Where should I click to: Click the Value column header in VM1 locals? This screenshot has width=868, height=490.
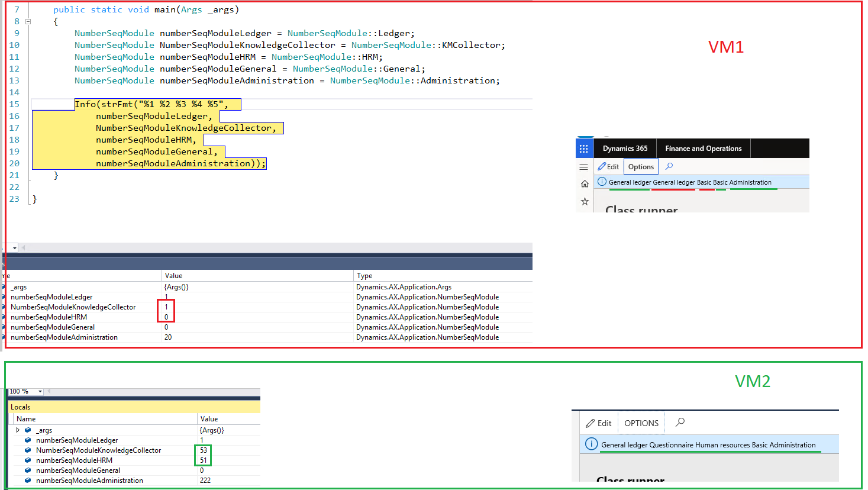pyautogui.click(x=257, y=276)
